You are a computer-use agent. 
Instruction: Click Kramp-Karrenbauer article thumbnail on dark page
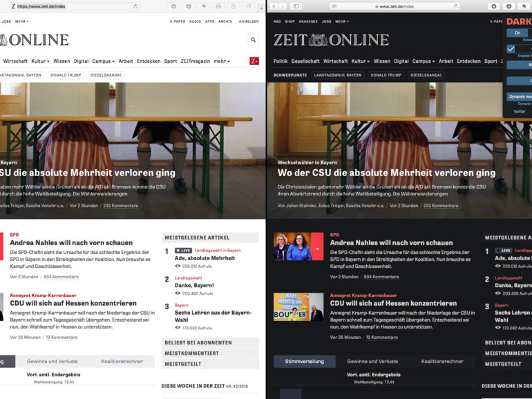click(x=298, y=306)
